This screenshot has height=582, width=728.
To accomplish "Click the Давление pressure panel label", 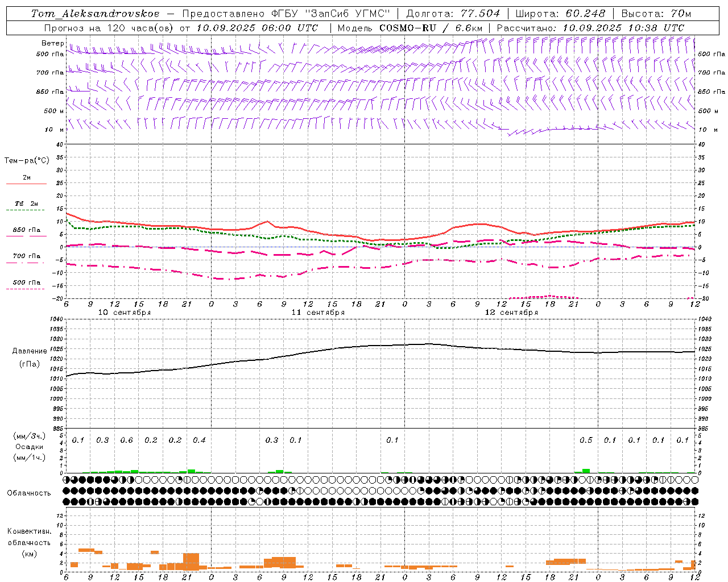I will click(30, 351).
